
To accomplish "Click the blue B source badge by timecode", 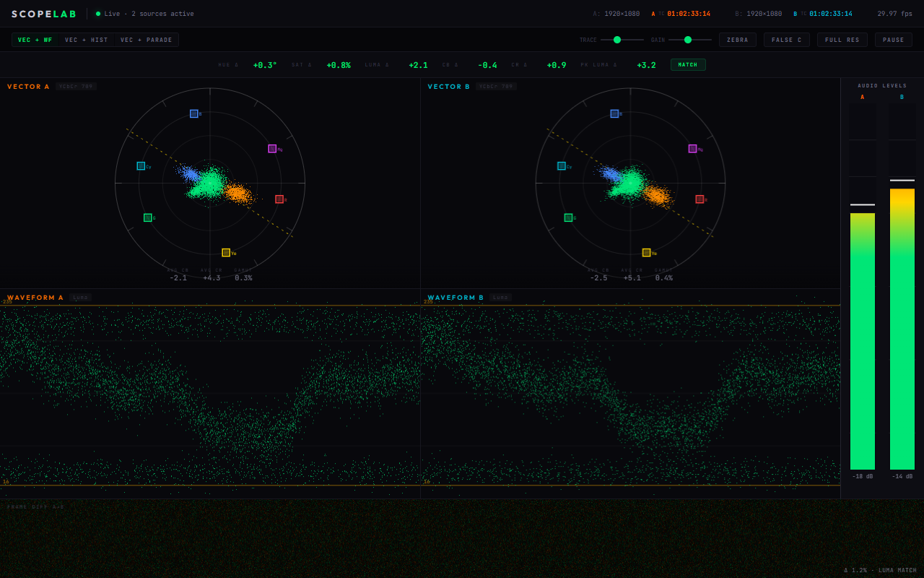I will pos(796,14).
